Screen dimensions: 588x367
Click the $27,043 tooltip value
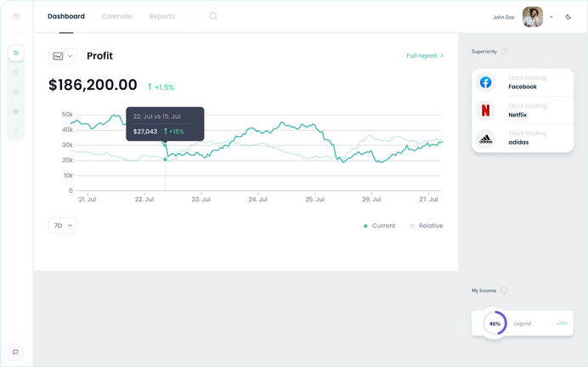point(145,132)
